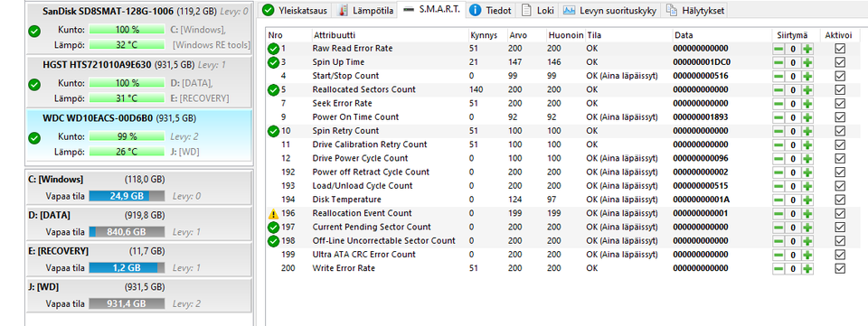Decrease offset for Drive Power Cycle Count
This screenshot has width=868, height=326.
[x=778, y=159]
